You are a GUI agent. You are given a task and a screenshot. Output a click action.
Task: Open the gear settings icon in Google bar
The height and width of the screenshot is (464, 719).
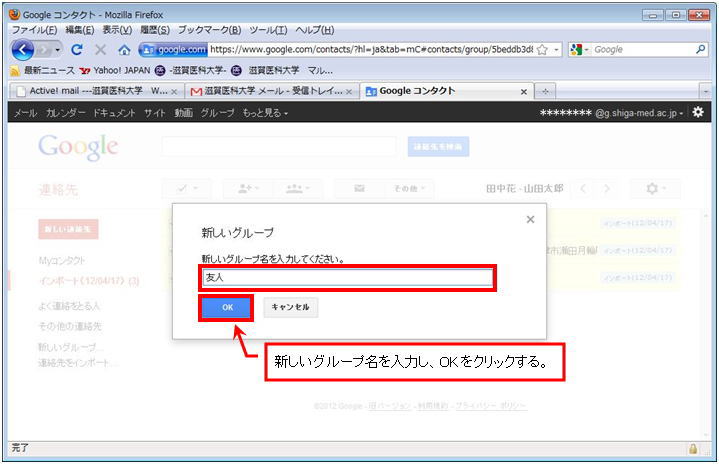698,112
